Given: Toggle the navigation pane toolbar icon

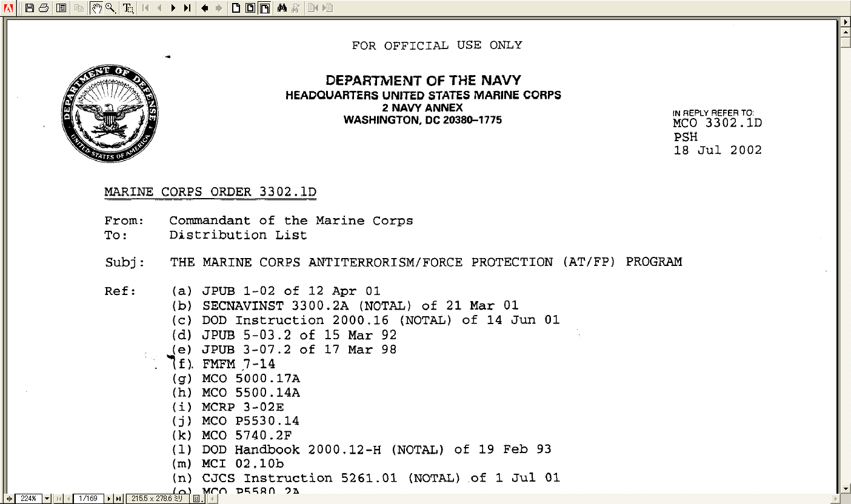Looking at the screenshot, I should pyautogui.click(x=61, y=8).
